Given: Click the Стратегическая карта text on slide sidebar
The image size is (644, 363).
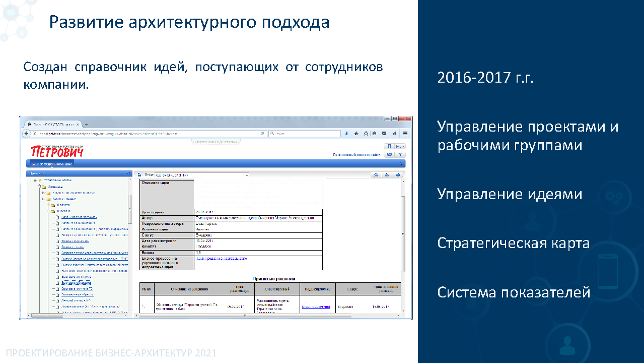Looking at the screenshot, I should point(513,243).
